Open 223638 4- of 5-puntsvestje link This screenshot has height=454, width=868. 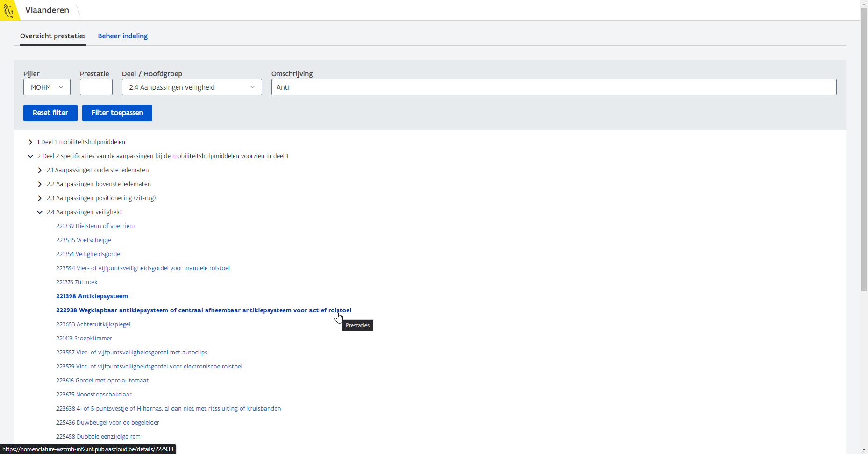[x=169, y=409]
